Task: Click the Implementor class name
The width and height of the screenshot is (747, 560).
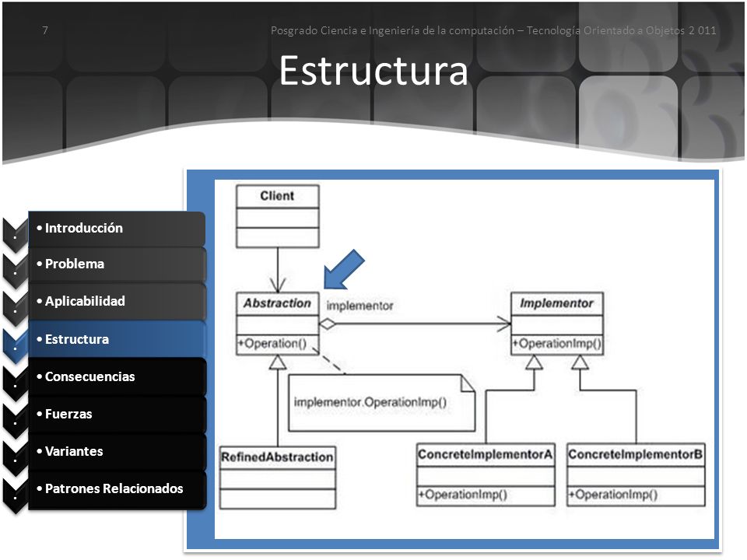Action: click(x=556, y=303)
